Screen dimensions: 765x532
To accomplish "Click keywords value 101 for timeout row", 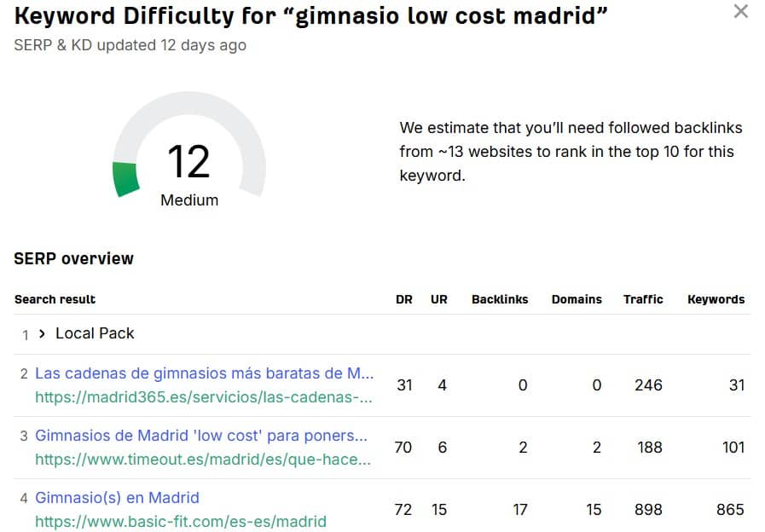I will click(x=733, y=448).
